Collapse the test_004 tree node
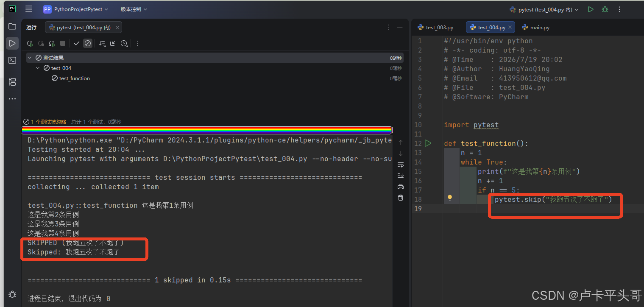The width and height of the screenshot is (644, 307). (x=38, y=68)
